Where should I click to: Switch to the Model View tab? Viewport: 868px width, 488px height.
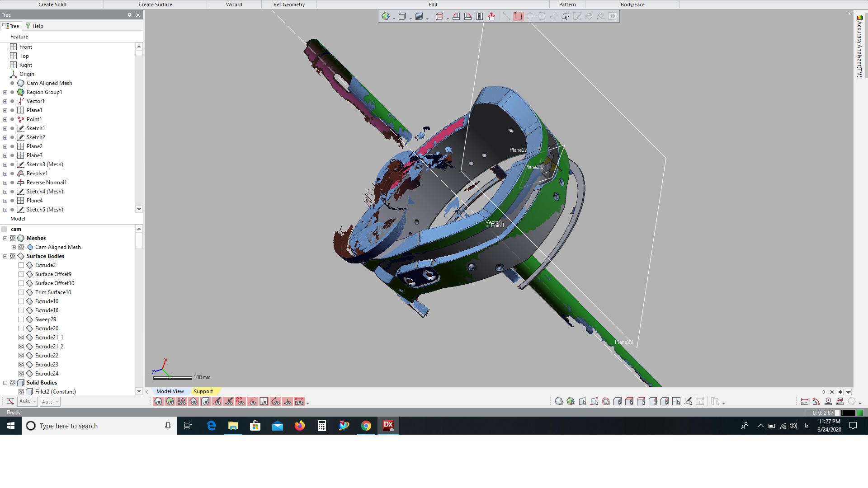pos(170,391)
